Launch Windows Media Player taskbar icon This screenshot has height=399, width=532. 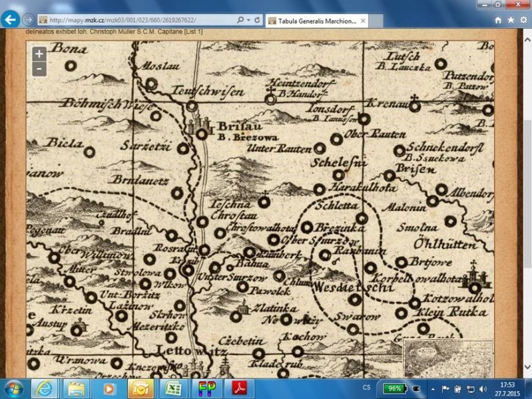(109, 389)
